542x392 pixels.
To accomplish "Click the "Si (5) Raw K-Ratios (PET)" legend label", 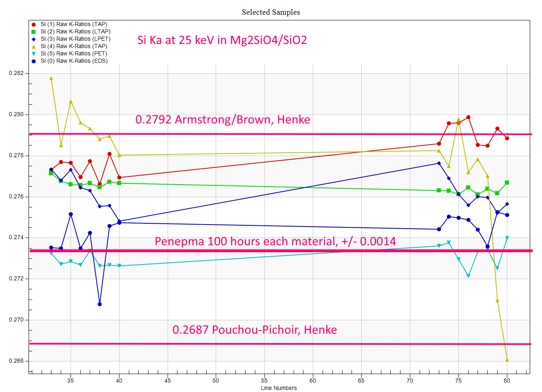I will point(74,54).
